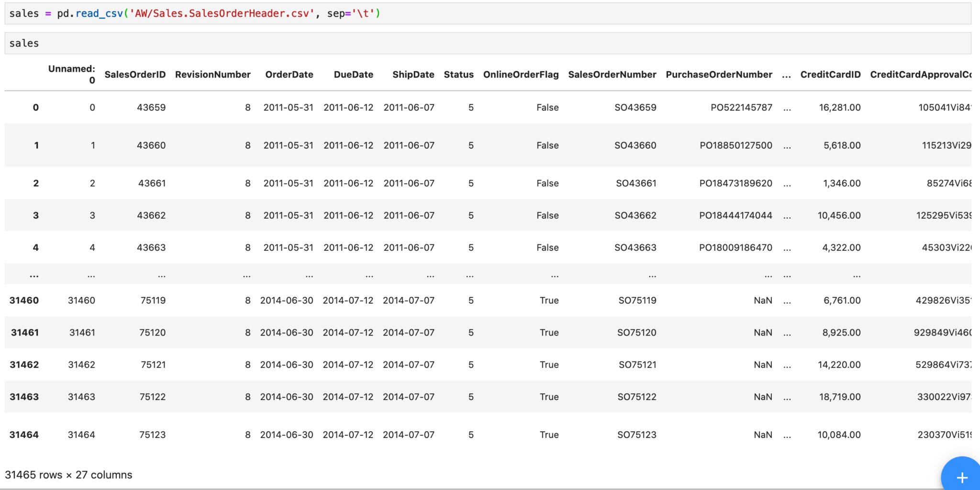Click the SalesOrderID column header
980x490 pixels.
tap(135, 75)
